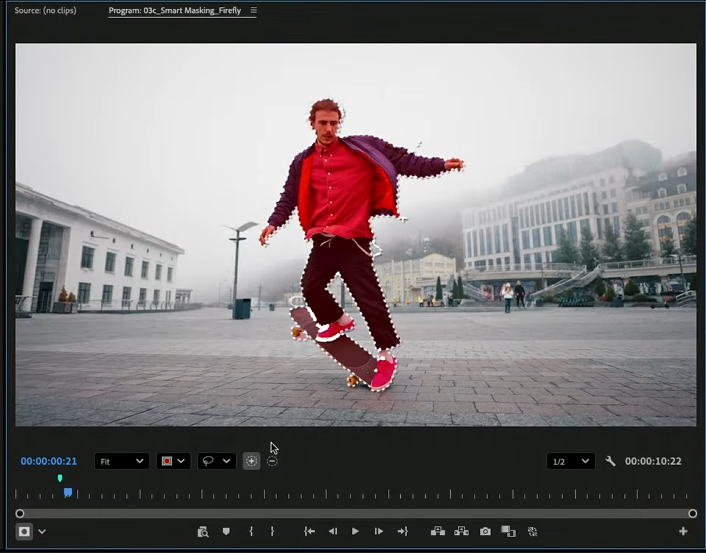Expand the lasso selection tool dropdown

(x=216, y=461)
